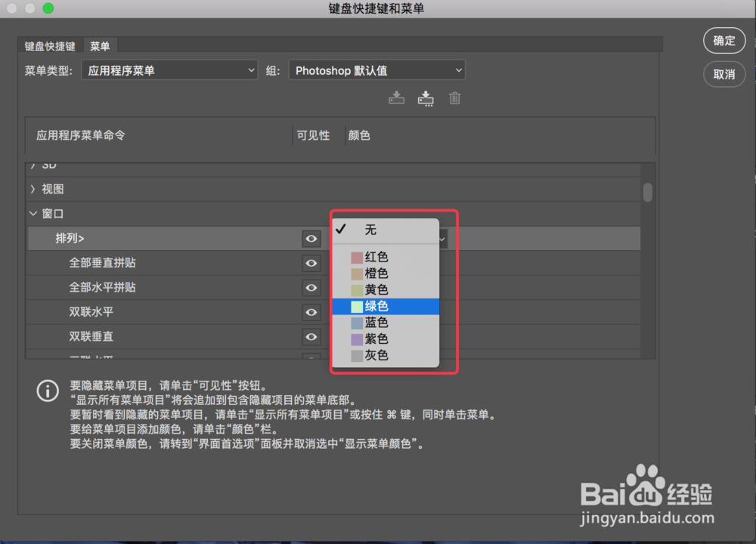
Task: Toggle the eye icon for 双联水平
Action: coord(311,312)
